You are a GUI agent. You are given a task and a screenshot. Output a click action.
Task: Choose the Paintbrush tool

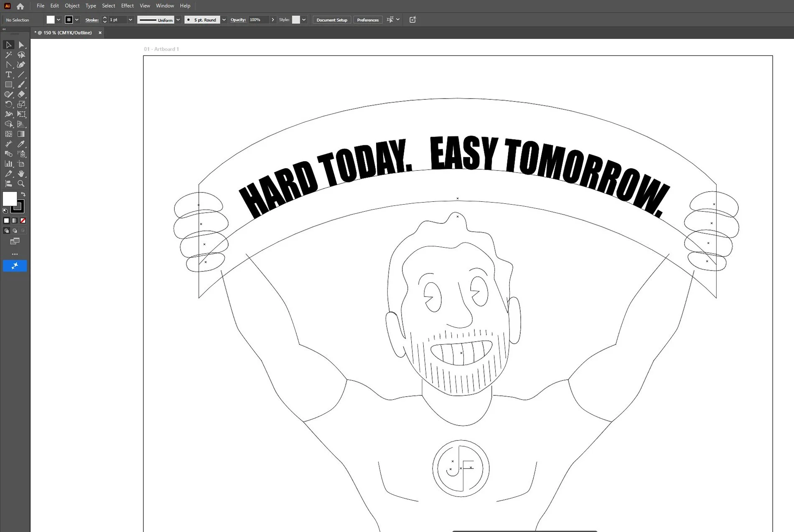(x=22, y=84)
